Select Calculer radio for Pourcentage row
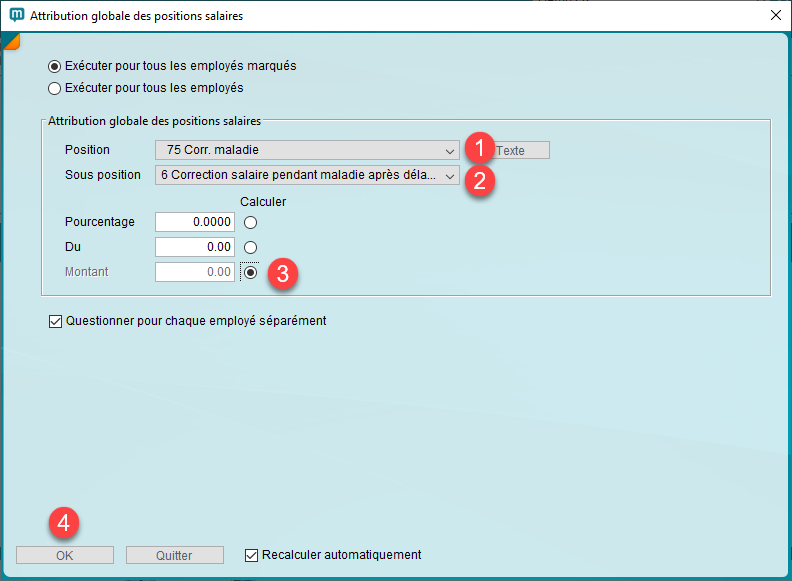792x581 pixels. click(251, 222)
